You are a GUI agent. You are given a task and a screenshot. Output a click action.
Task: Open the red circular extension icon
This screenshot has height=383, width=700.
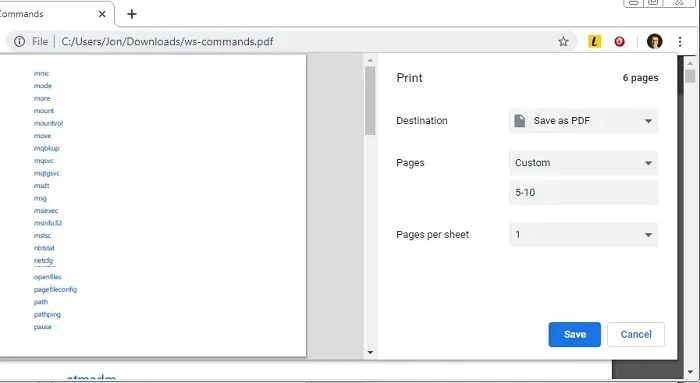619,42
